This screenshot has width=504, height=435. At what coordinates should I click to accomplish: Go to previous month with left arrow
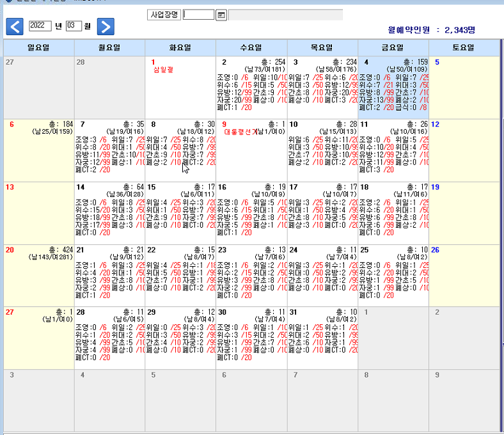15,26
